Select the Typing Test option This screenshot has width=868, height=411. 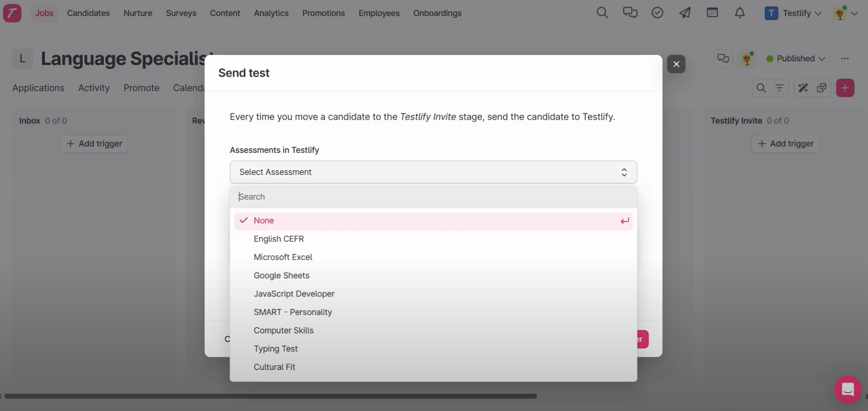(x=275, y=349)
